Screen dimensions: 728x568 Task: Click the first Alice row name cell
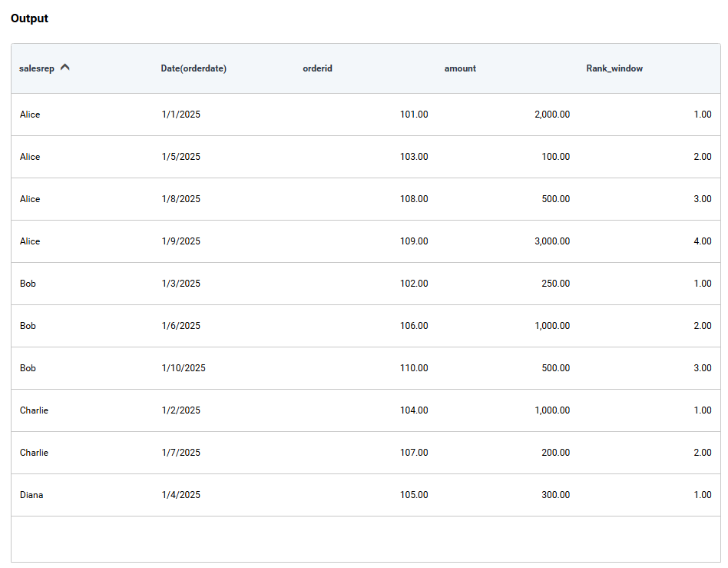pyautogui.click(x=30, y=115)
